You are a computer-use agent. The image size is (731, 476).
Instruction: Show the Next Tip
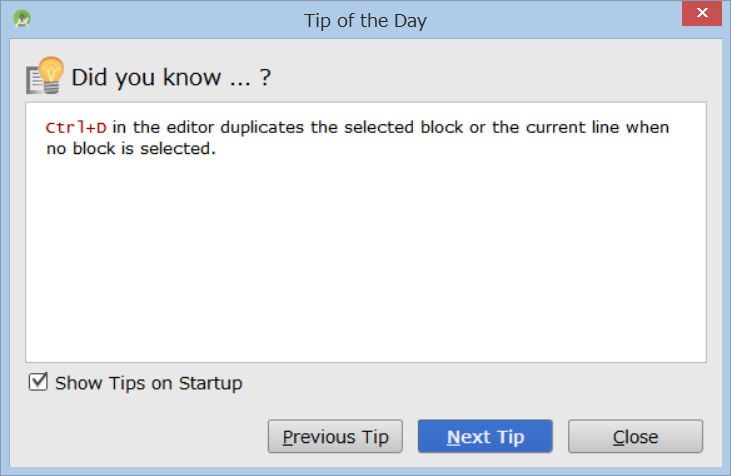pyautogui.click(x=485, y=437)
